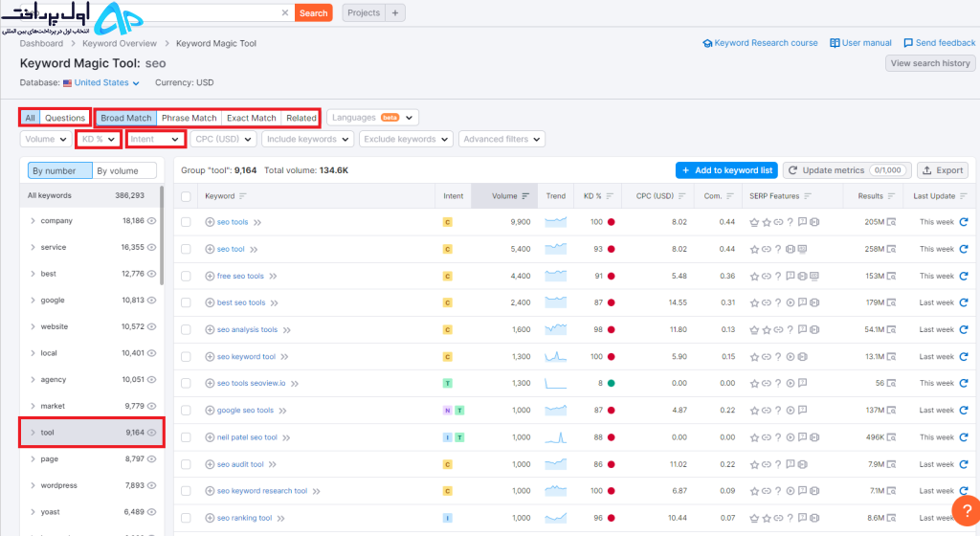Open SERP view for seo tool 258M results
Screen dimensions: 980x536
(x=891, y=249)
